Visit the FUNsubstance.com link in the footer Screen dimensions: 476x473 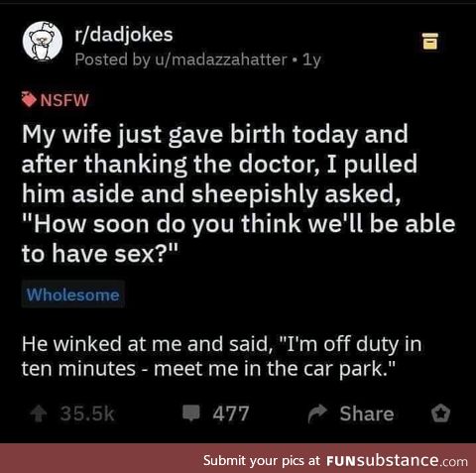397,460
